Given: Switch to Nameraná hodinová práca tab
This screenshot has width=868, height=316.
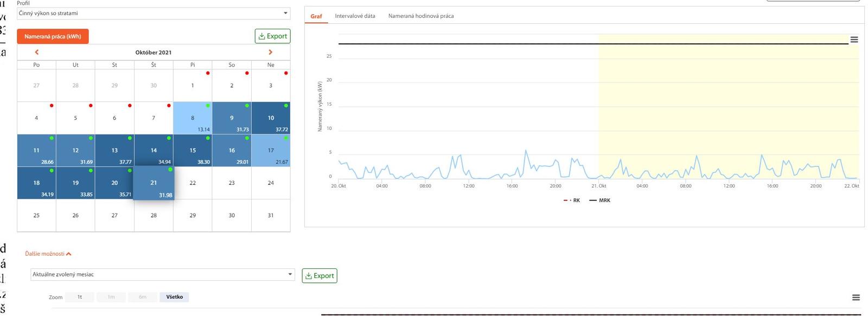Looking at the screenshot, I should 420,16.
